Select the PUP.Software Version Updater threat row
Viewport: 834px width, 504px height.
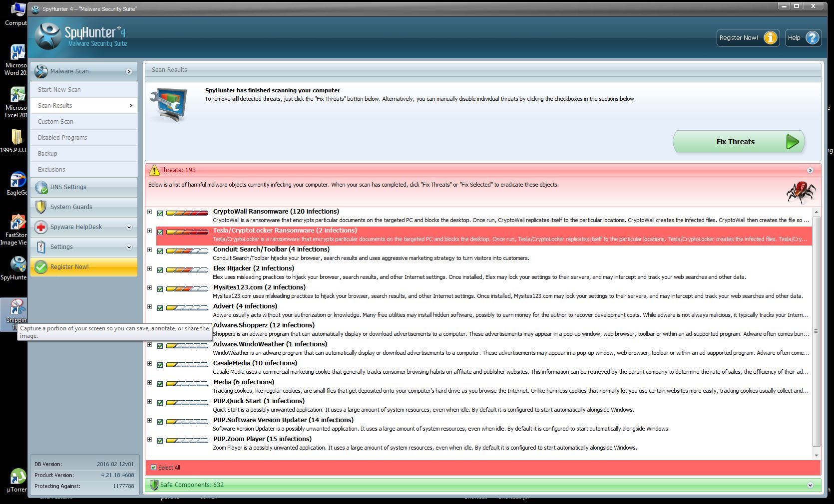click(x=484, y=425)
